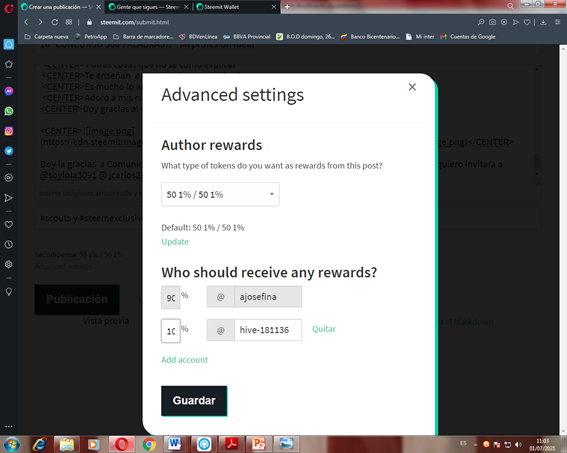Open the Barra de marcadores bookmark folder
Screen dimensions: 567x453
(143, 37)
